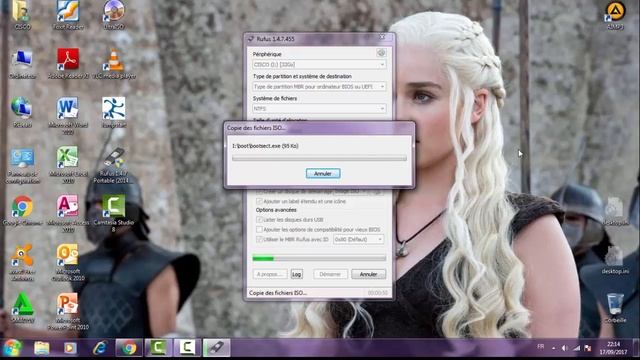Launch Microsoft PowerPoint 2010 shortcut
This screenshot has height=360, width=640.
pos(68,311)
